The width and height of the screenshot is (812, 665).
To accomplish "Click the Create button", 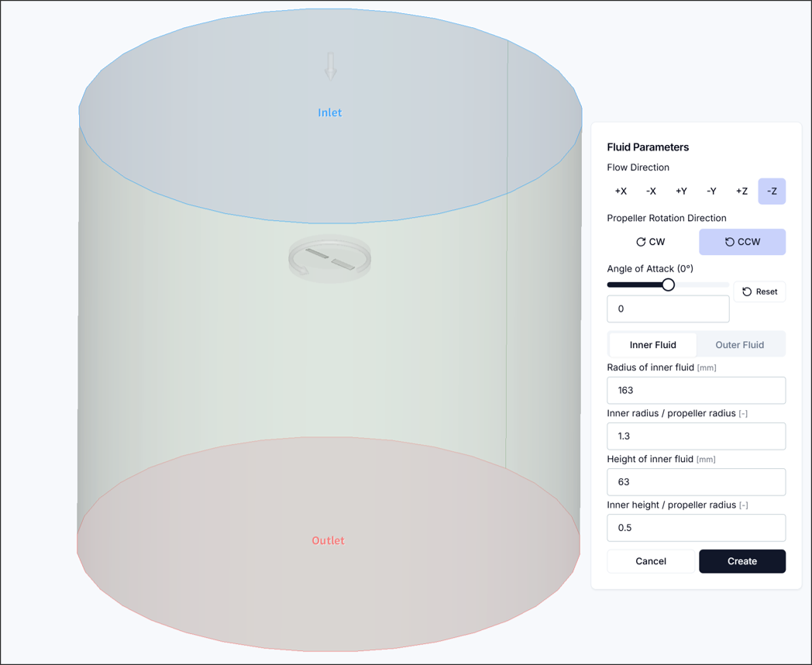I will (x=741, y=561).
